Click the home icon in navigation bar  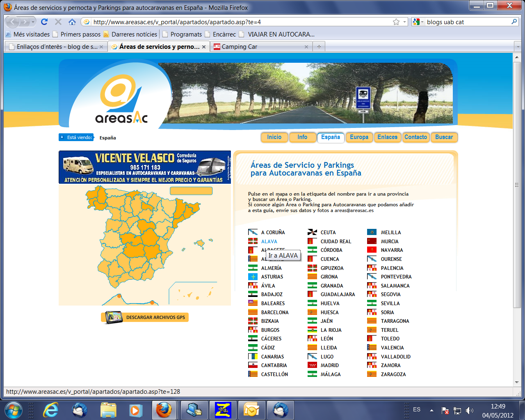click(x=72, y=22)
